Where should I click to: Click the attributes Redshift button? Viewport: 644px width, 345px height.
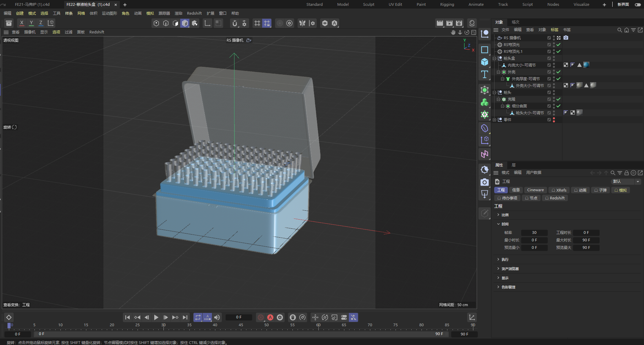pyautogui.click(x=555, y=198)
